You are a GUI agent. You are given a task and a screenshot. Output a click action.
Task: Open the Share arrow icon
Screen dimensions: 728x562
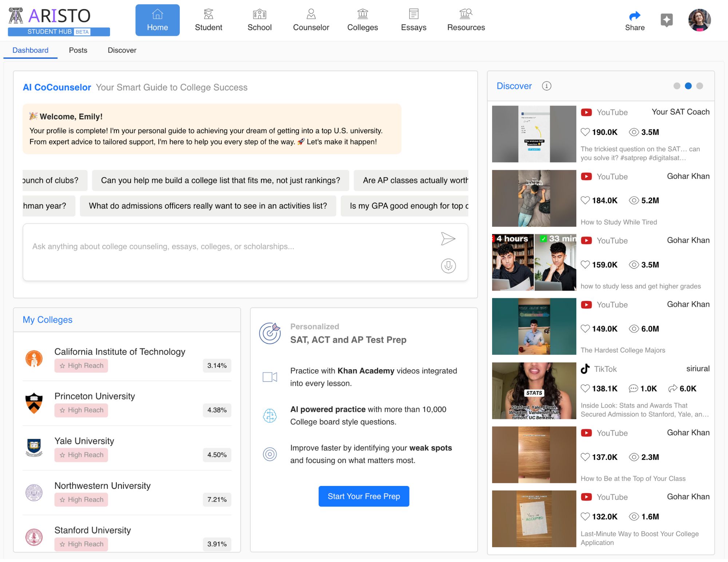tap(634, 16)
